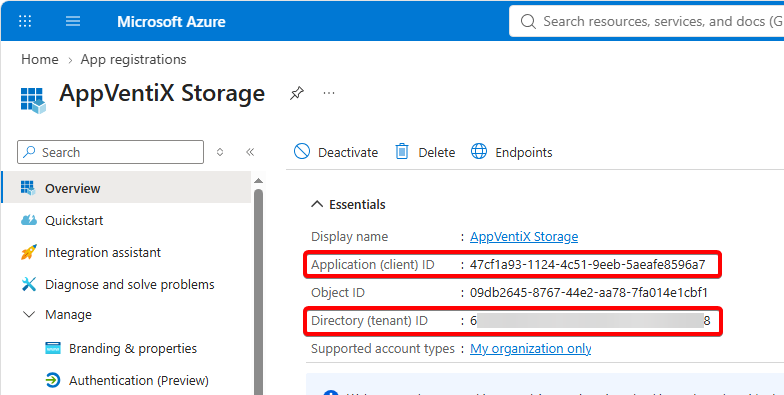Click the magnifier icon in top search bar
Screen dimensions: 784x395
click(528, 22)
